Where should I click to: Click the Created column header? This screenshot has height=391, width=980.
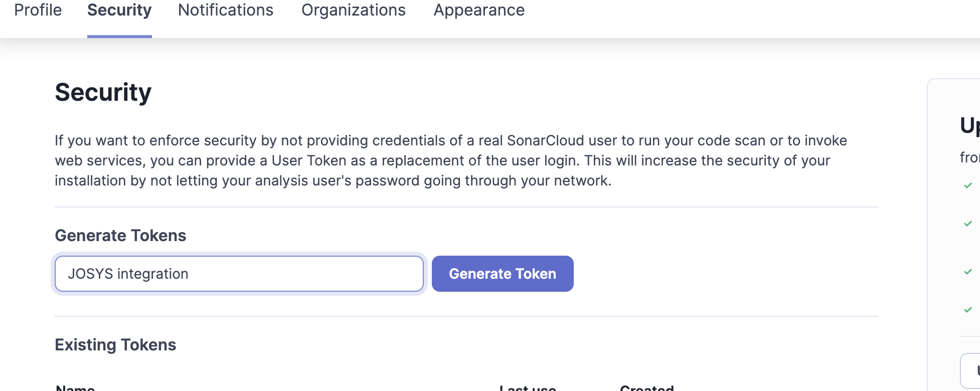(x=646, y=387)
